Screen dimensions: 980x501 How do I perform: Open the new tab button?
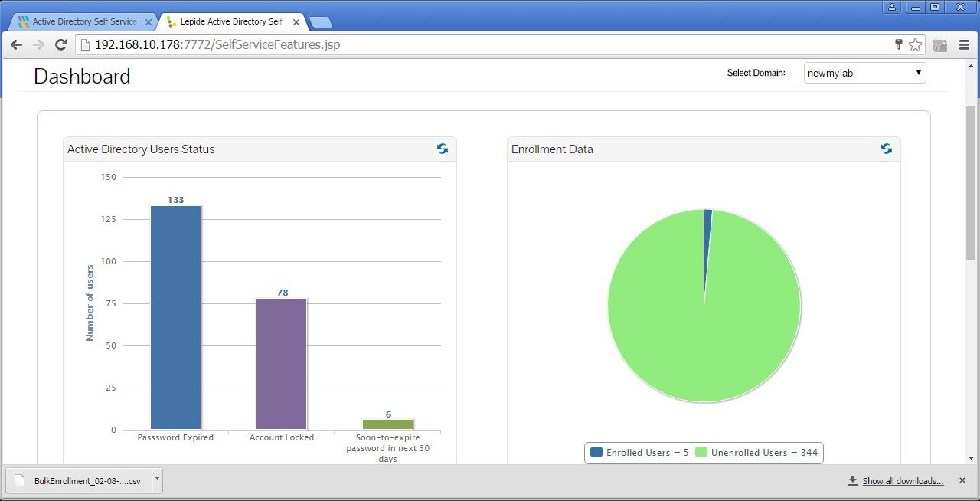[321, 22]
